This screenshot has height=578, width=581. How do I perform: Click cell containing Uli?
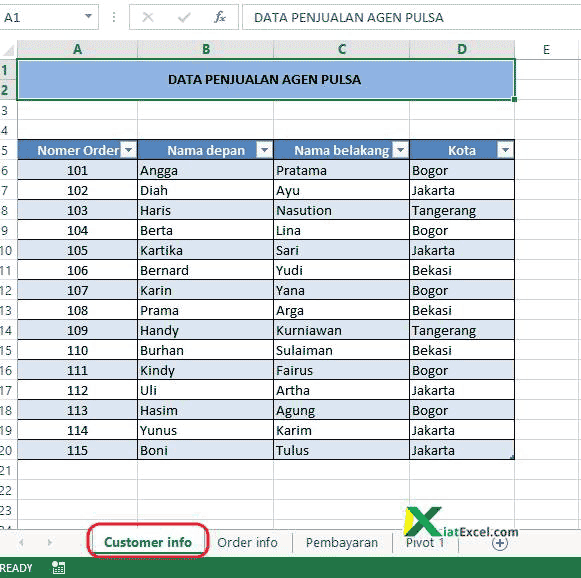206,391
